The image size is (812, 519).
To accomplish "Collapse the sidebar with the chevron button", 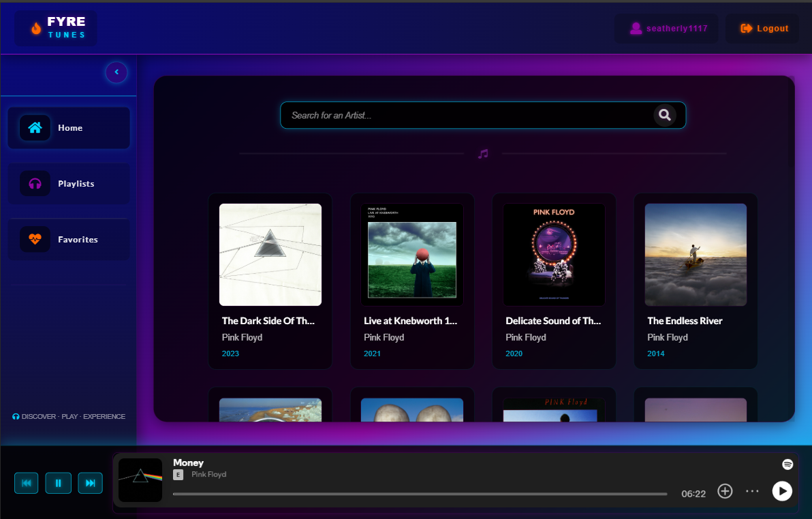I will pyautogui.click(x=116, y=72).
